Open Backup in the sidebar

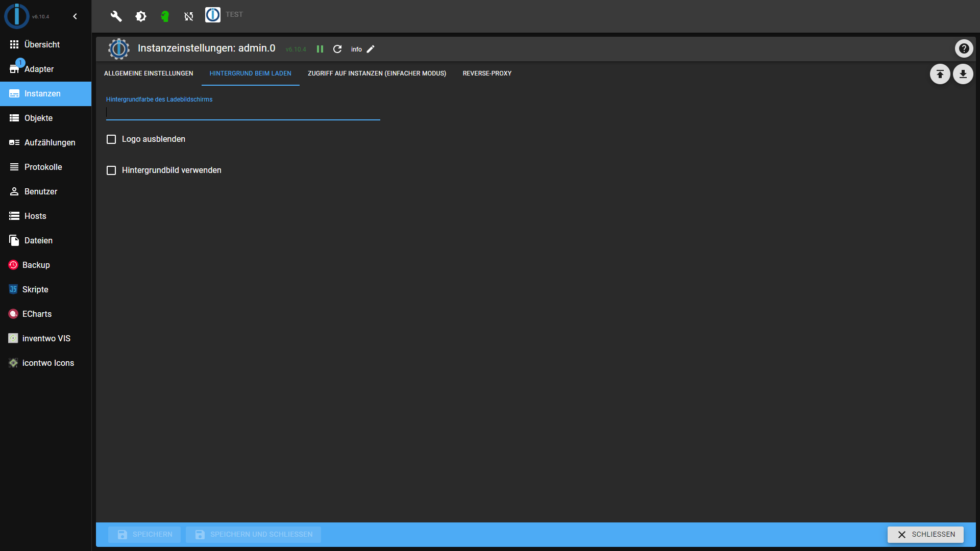45,265
